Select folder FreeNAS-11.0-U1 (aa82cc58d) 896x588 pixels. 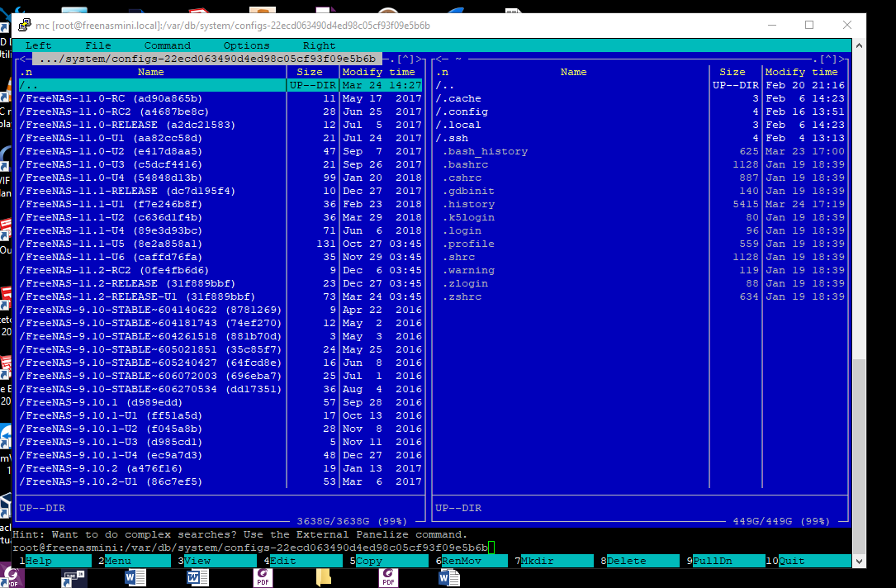220,138
